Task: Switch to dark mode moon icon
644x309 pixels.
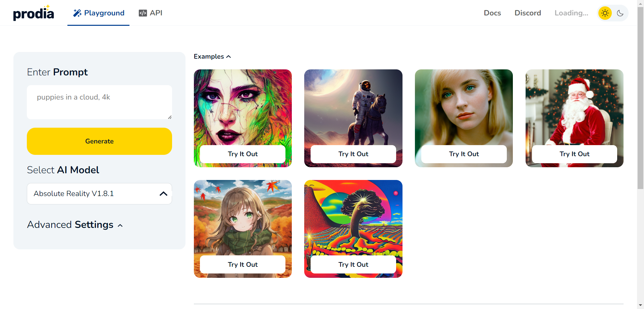Action: (x=620, y=13)
